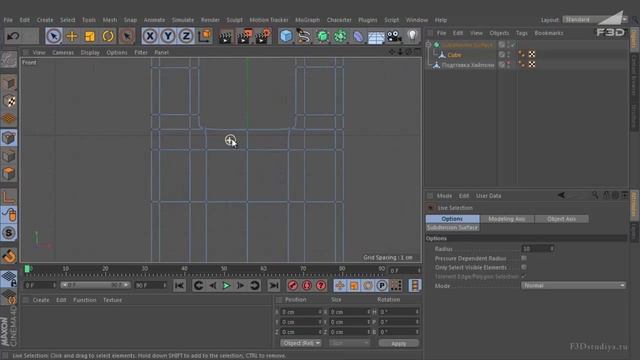Select the Cube object in Object Manager
This screenshot has width=640, height=360.
(x=454, y=55)
